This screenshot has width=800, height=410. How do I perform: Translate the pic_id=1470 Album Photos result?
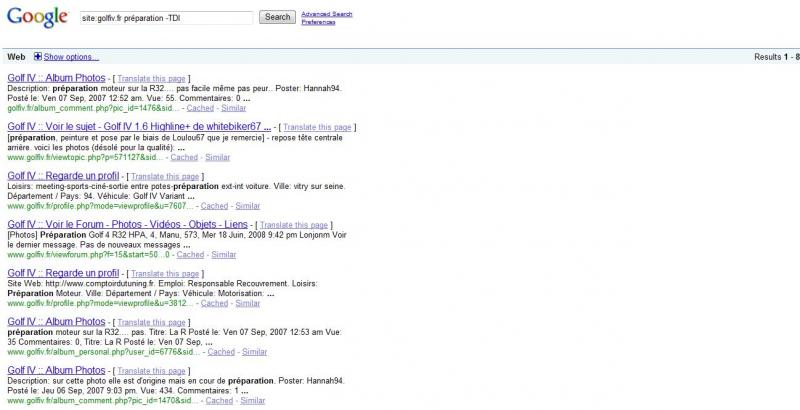(x=152, y=371)
